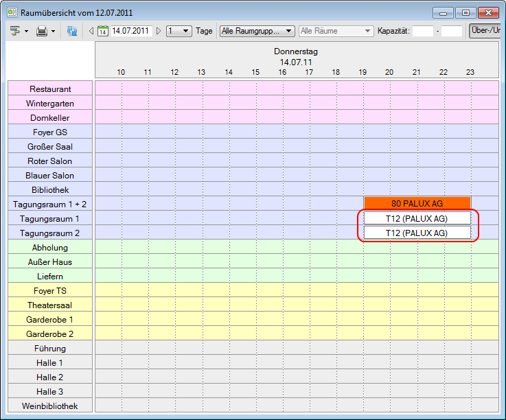
Task: Go to previous day arrow
Action: pyautogui.click(x=91, y=31)
